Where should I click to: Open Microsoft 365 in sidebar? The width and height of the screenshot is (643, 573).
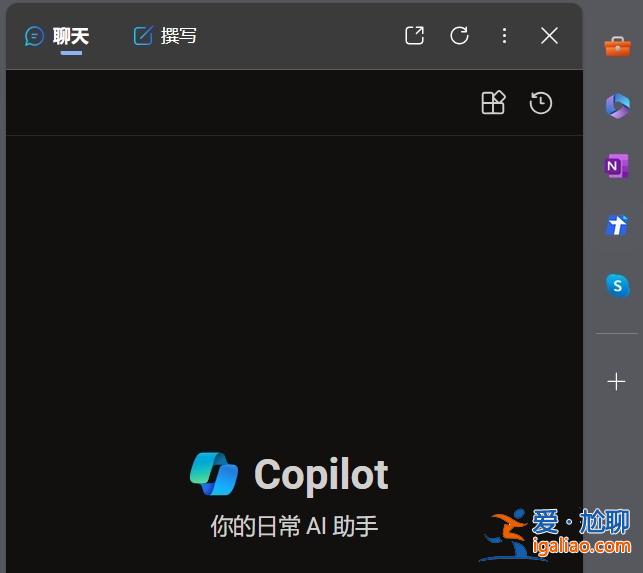(617, 106)
